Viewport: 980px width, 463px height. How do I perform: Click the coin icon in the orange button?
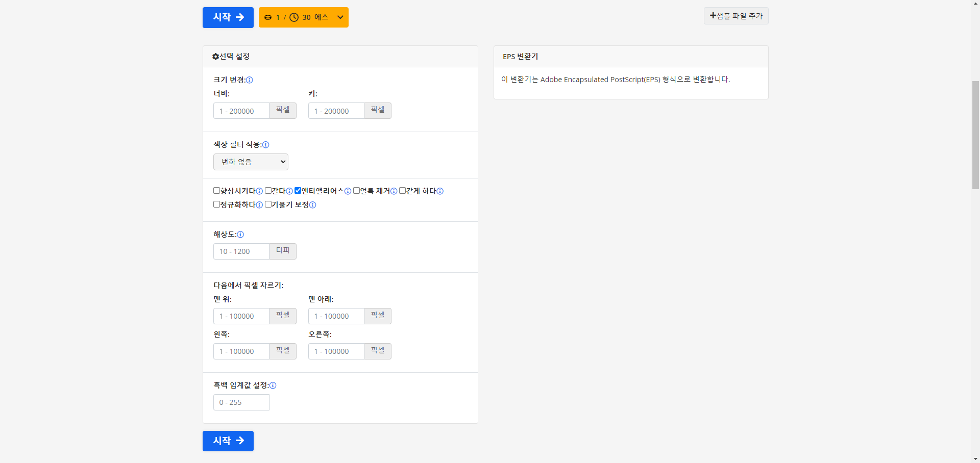coord(268,17)
